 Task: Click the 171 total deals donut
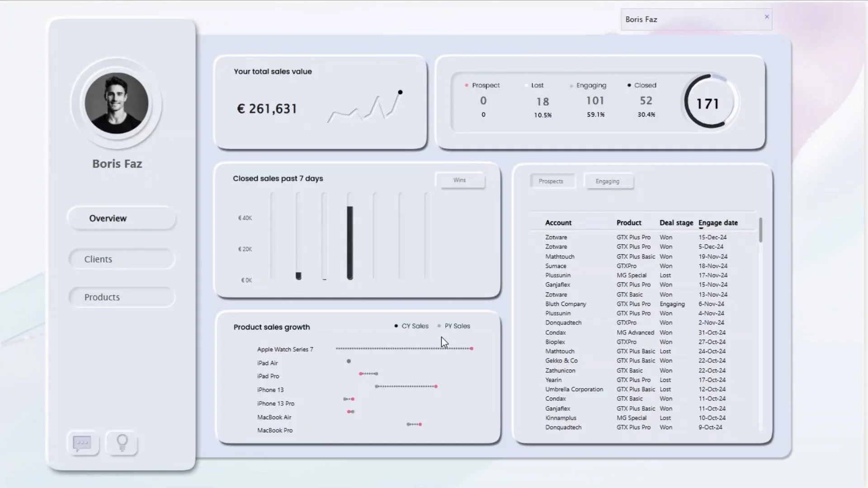pyautogui.click(x=708, y=103)
